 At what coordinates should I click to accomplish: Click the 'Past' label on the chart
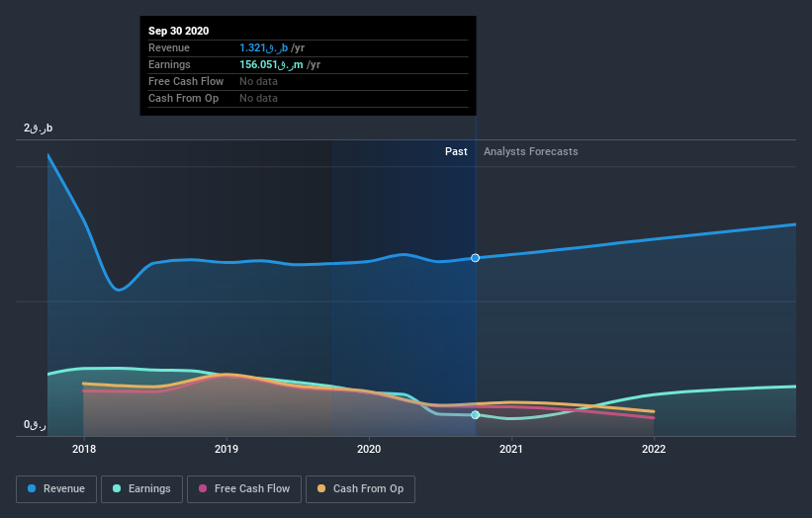click(456, 151)
